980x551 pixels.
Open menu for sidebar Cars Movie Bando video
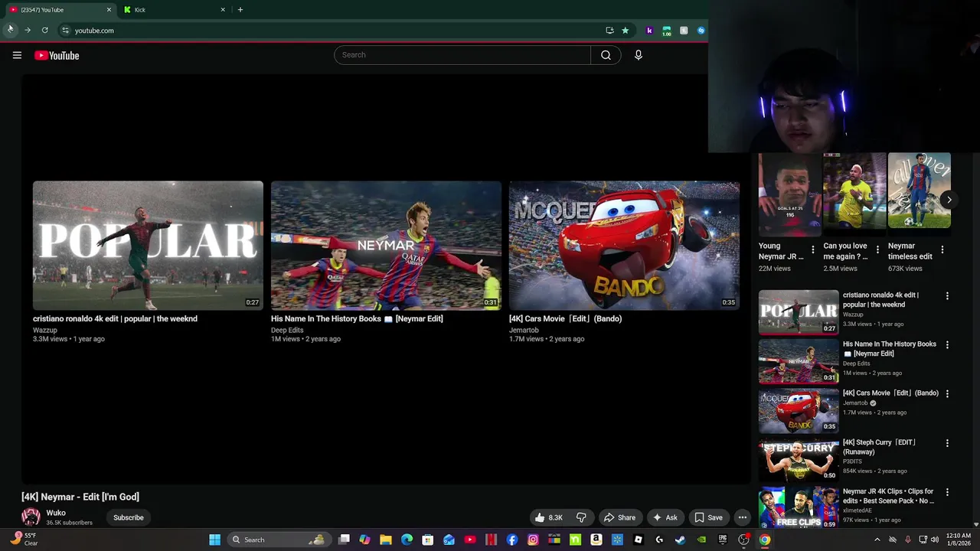[947, 394]
